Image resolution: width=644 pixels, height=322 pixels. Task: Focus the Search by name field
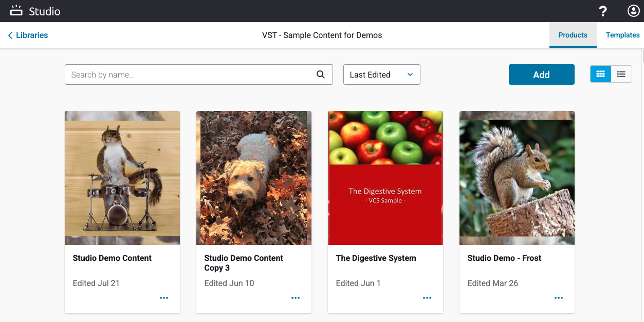click(x=199, y=74)
